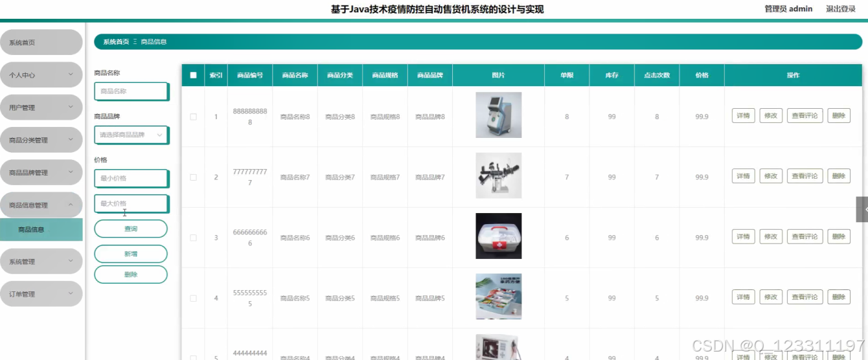Click the 点击次数 column header

[x=657, y=75]
